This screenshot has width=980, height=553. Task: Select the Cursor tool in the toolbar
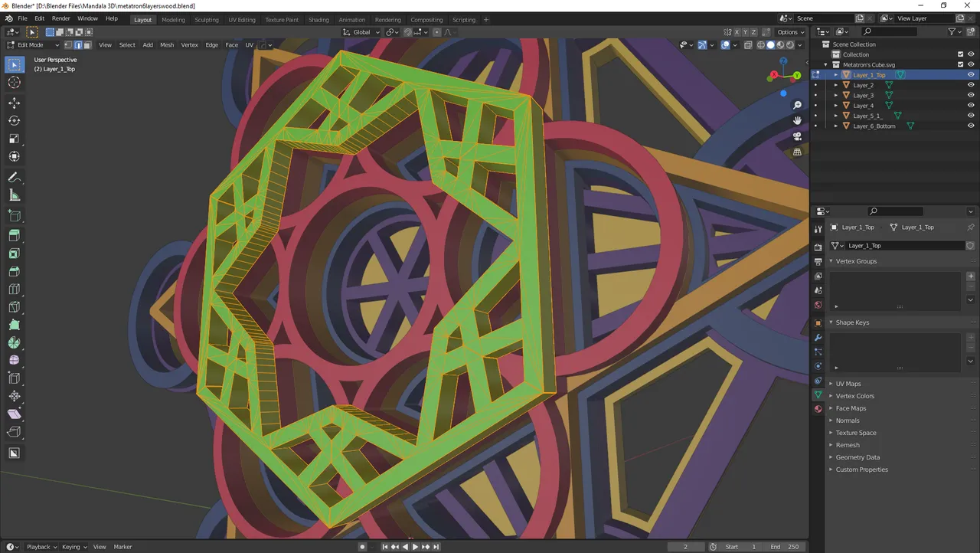14,82
